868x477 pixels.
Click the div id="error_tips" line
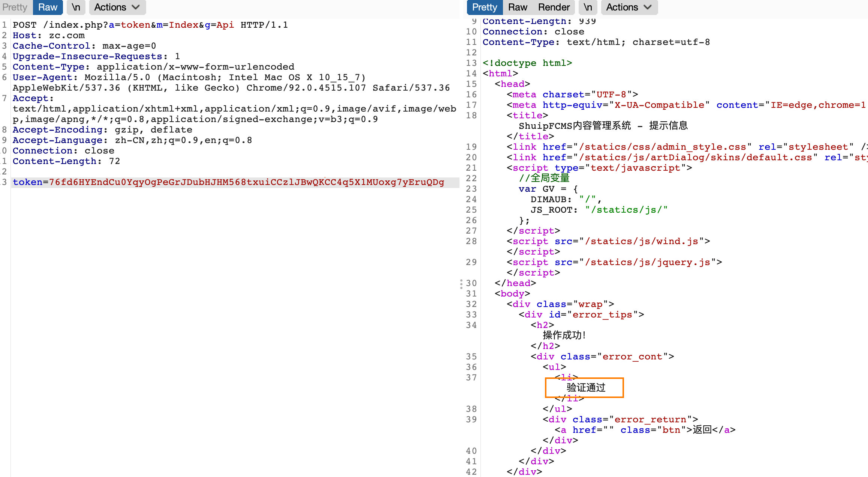pos(581,315)
